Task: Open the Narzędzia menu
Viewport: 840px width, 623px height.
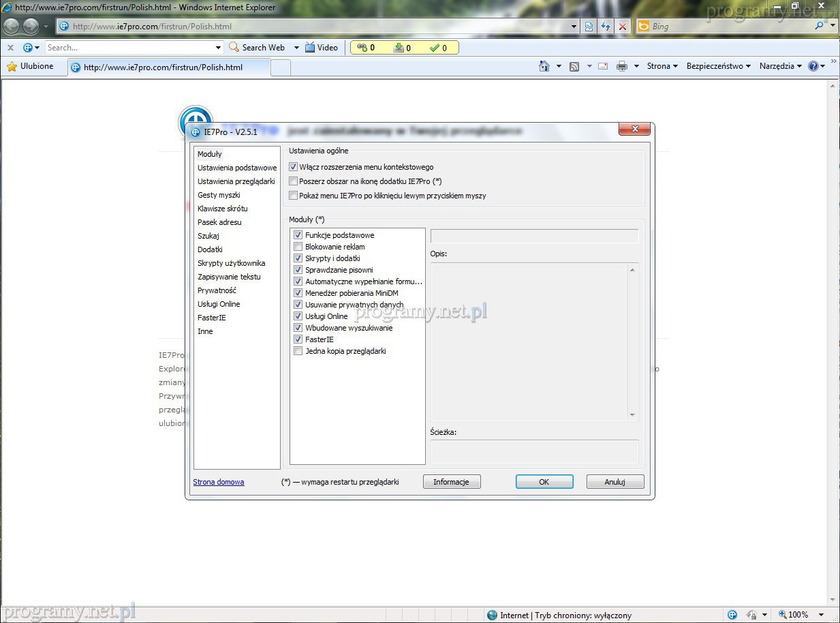Action: tap(780, 66)
